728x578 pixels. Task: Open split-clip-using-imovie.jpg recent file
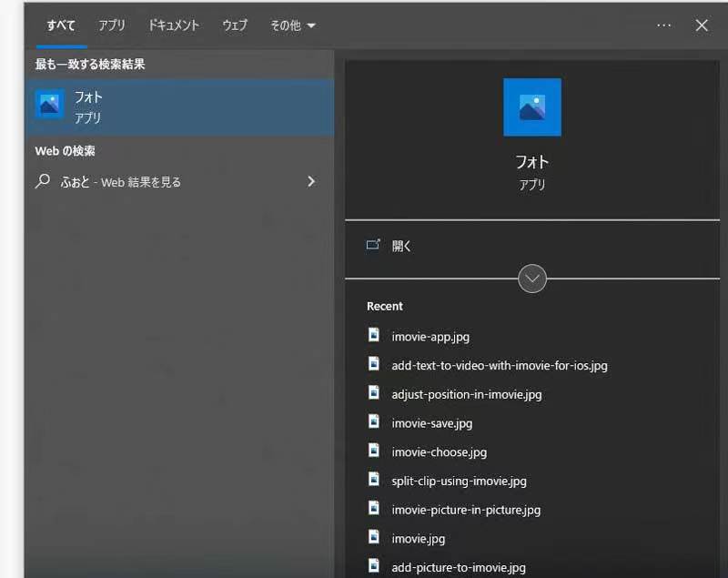459,481
